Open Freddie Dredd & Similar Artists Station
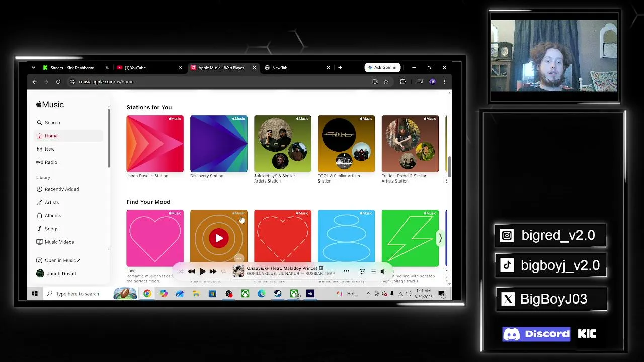 coord(410,144)
